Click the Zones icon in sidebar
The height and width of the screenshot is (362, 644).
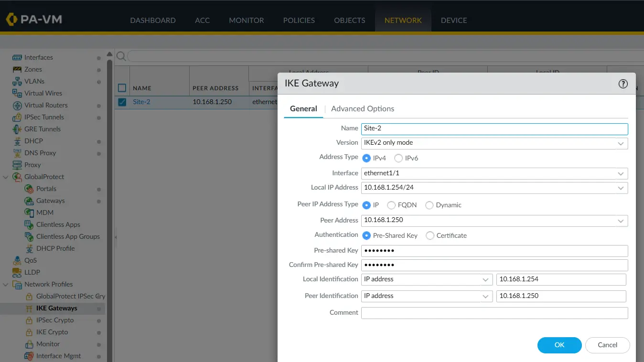click(x=17, y=69)
